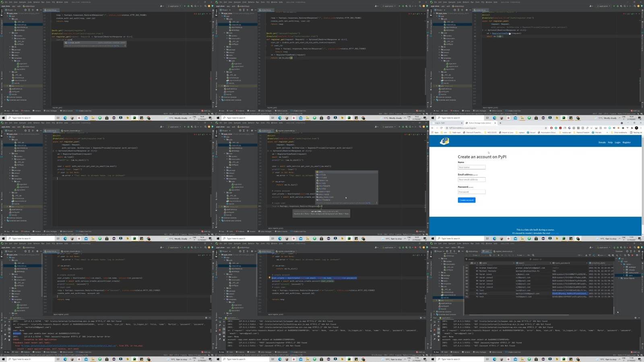Screen dimensions: 644x362
Task: Click created_date column header in bottom-right table
Action: coord(601,263)
